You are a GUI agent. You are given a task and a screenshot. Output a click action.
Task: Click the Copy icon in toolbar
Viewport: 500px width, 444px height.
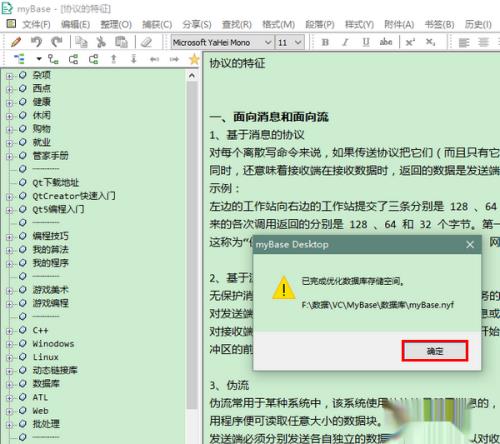tap(81, 42)
